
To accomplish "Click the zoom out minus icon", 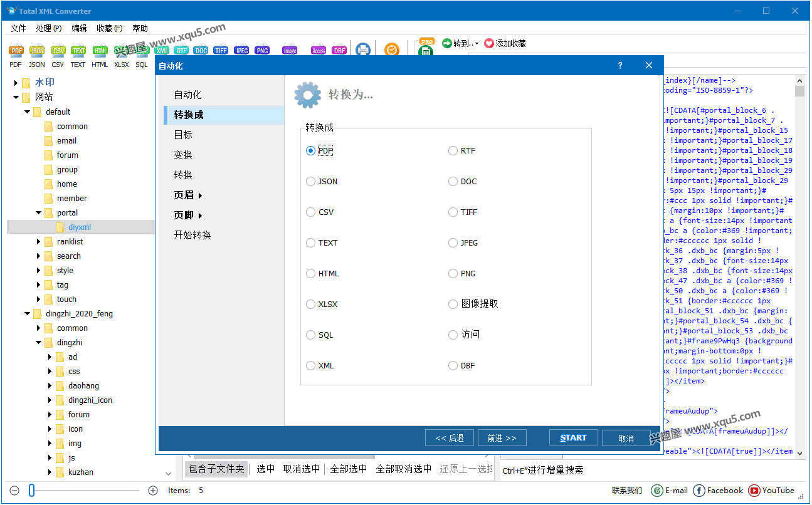I will pyautogui.click(x=14, y=491).
